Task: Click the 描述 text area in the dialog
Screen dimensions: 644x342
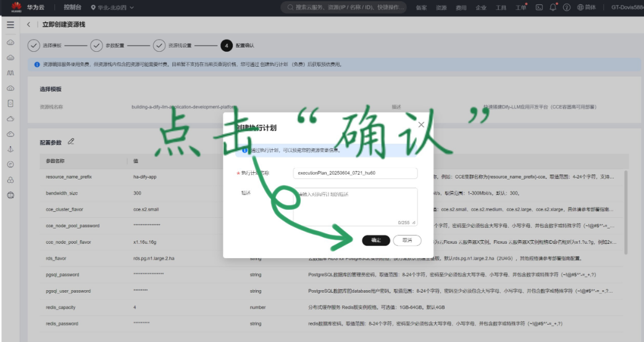Action: (x=355, y=206)
